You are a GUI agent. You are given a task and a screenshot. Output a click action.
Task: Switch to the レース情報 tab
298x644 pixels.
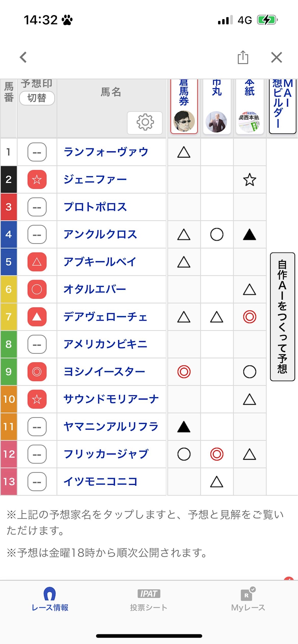click(50, 599)
